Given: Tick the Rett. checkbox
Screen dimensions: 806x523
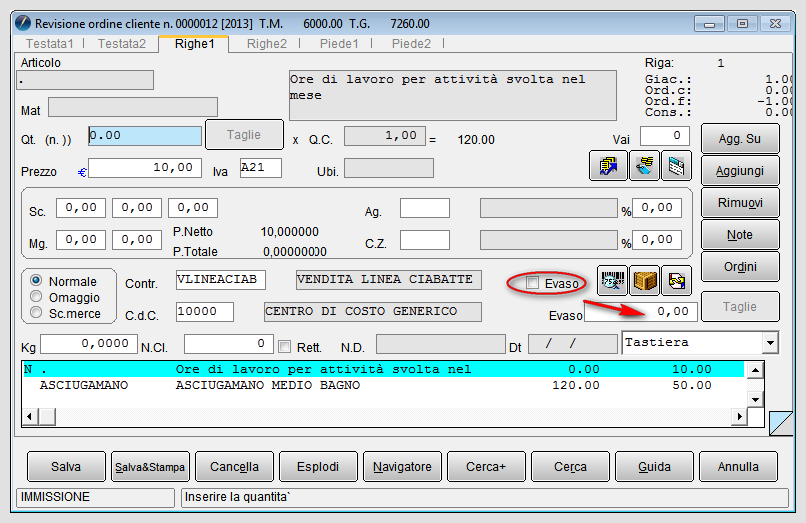Looking at the screenshot, I should (284, 347).
